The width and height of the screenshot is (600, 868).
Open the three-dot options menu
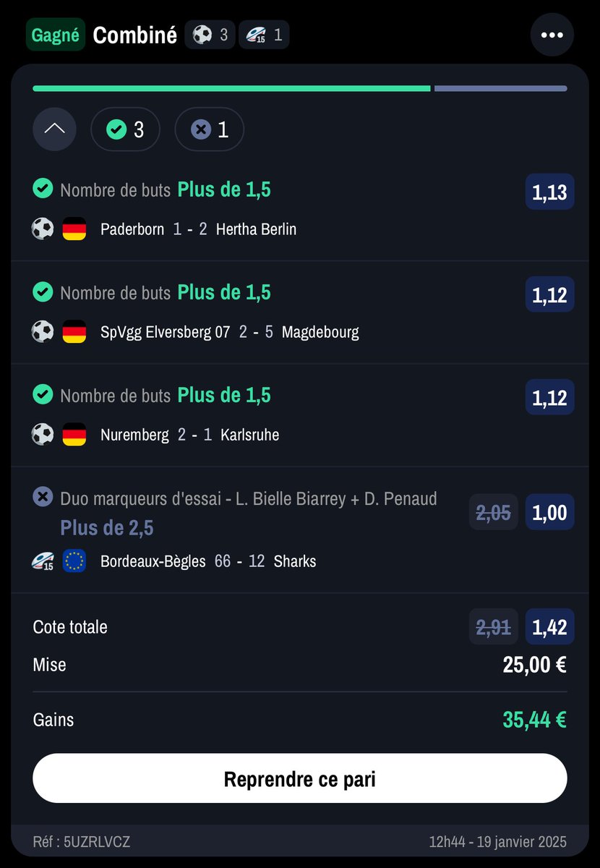[552, 35]
